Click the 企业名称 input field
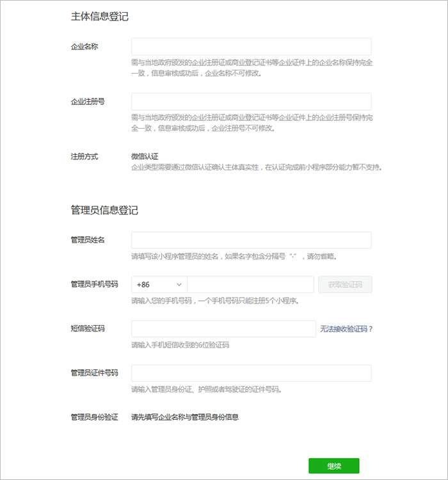448x480 pixels. click(252, 47)
